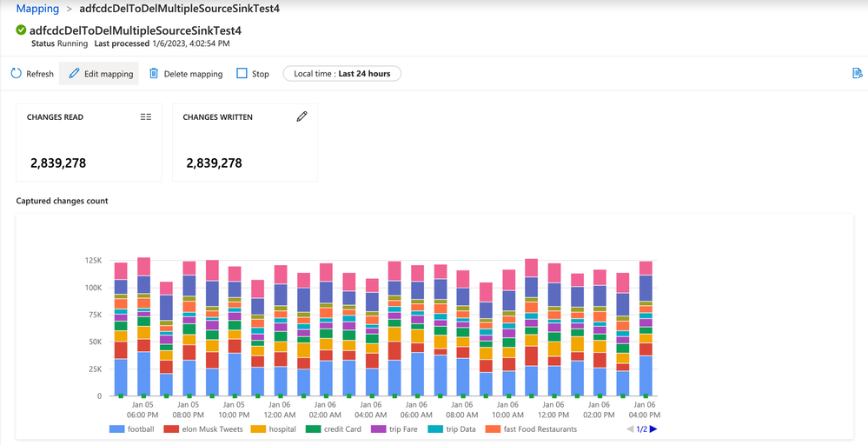Click the Refresh button label
The height and width of the screenshot is (445, 868).
click(x=40, y=74)
